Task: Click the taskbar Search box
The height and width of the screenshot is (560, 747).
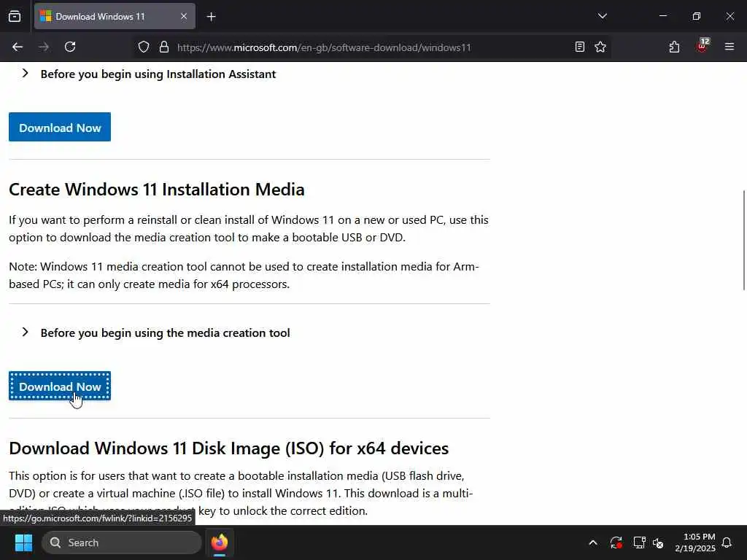Action: tap(122, 542)
